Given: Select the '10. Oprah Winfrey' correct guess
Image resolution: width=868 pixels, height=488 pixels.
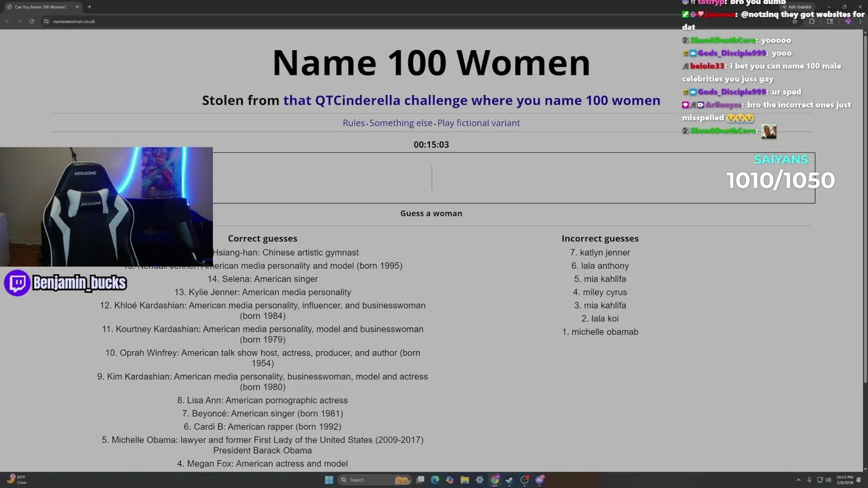Looking at the screenshot, I should coord(262,358).
